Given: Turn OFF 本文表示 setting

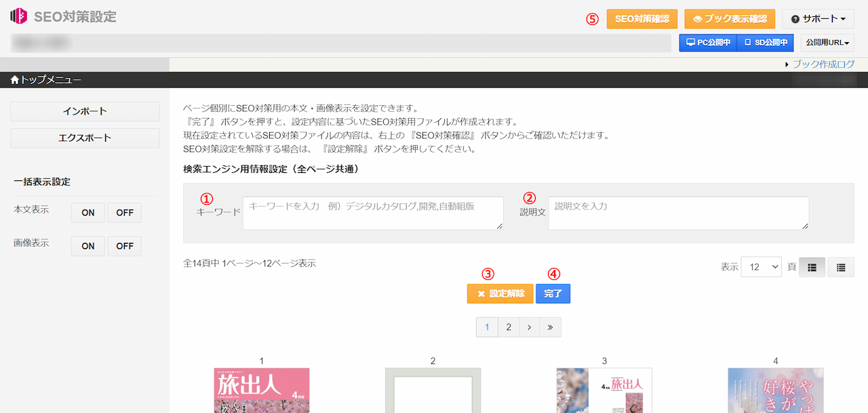Looking at the screenshot, I should point(124,212).
